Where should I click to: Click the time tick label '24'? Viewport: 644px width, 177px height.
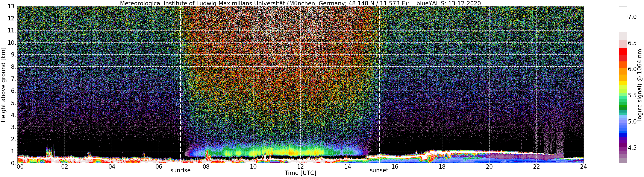[x=583, y=166]
